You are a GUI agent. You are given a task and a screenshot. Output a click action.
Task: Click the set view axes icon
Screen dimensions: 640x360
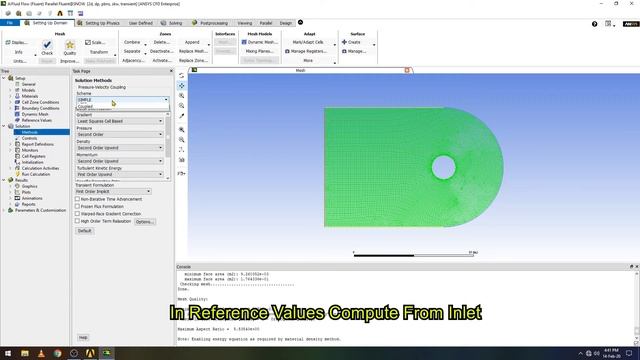click(x=182, y=150)
